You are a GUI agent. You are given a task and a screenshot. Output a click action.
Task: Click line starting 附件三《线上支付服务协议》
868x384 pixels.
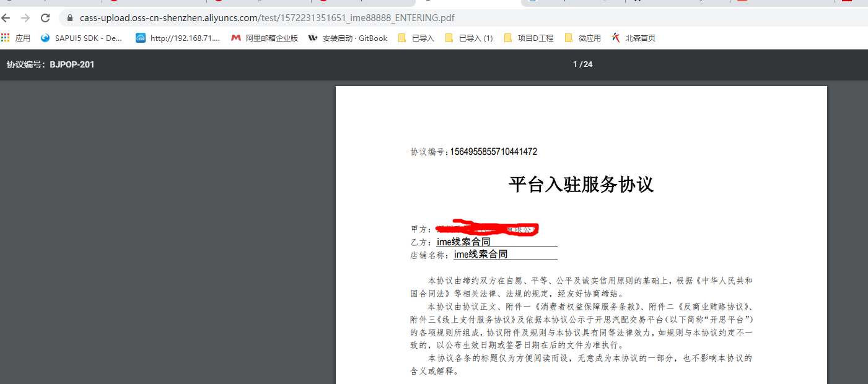581,320
